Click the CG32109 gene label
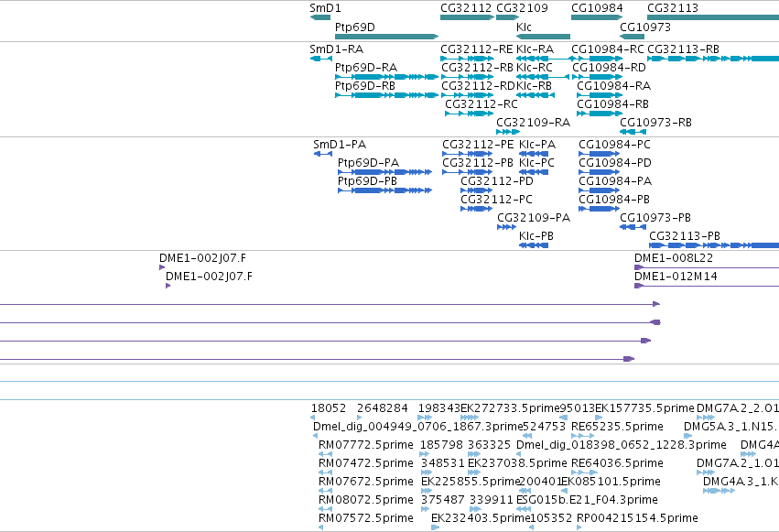This screenshot has height=532, width=779. 522,8
